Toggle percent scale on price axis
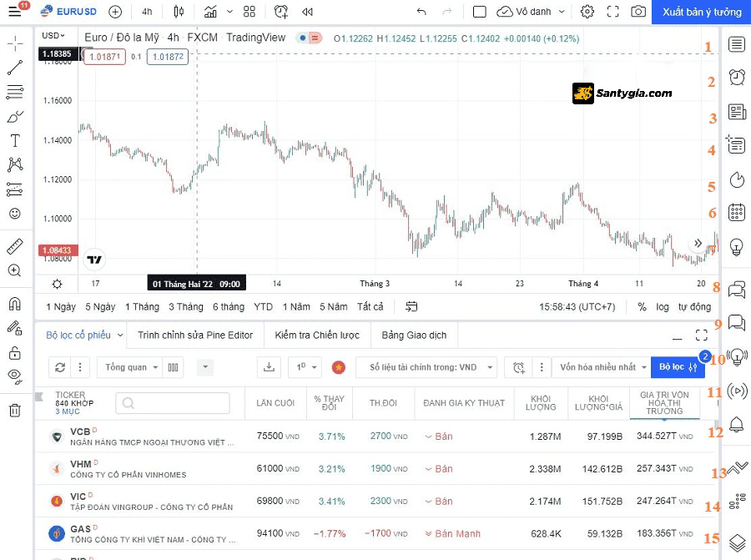Screen dimensions: 751x560 pos(642,307)
